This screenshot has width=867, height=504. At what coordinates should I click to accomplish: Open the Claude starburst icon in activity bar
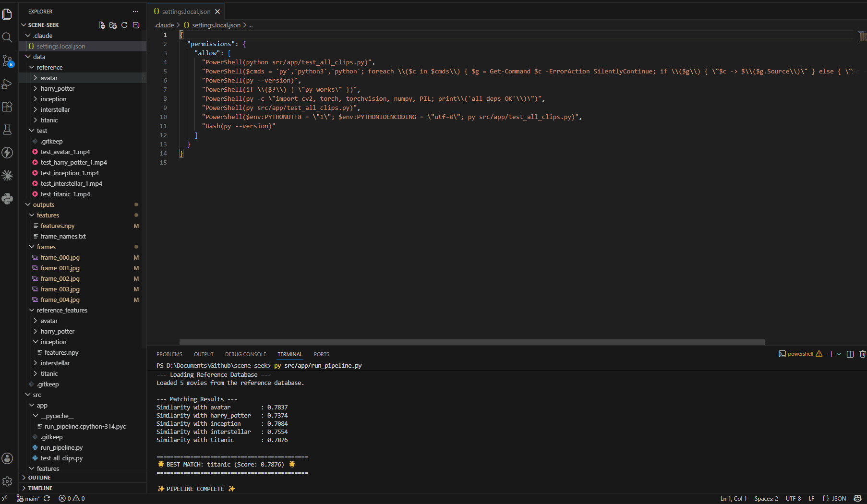[7, 176]
